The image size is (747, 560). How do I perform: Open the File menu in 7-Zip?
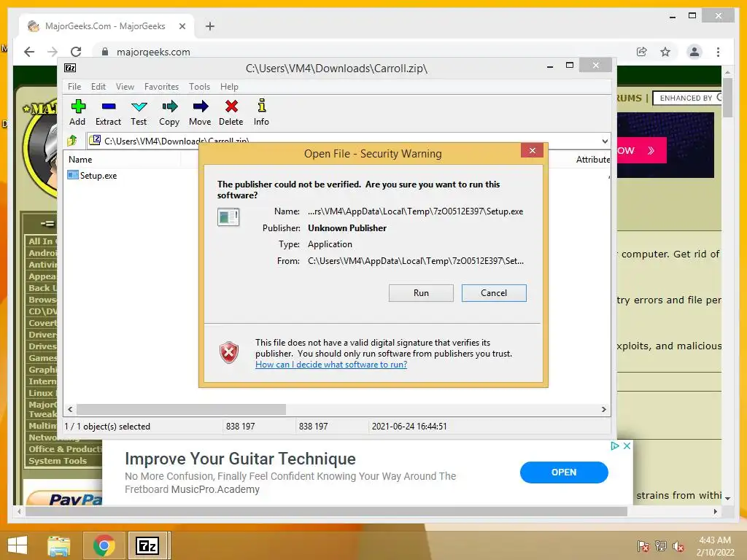tap(74, 87)
